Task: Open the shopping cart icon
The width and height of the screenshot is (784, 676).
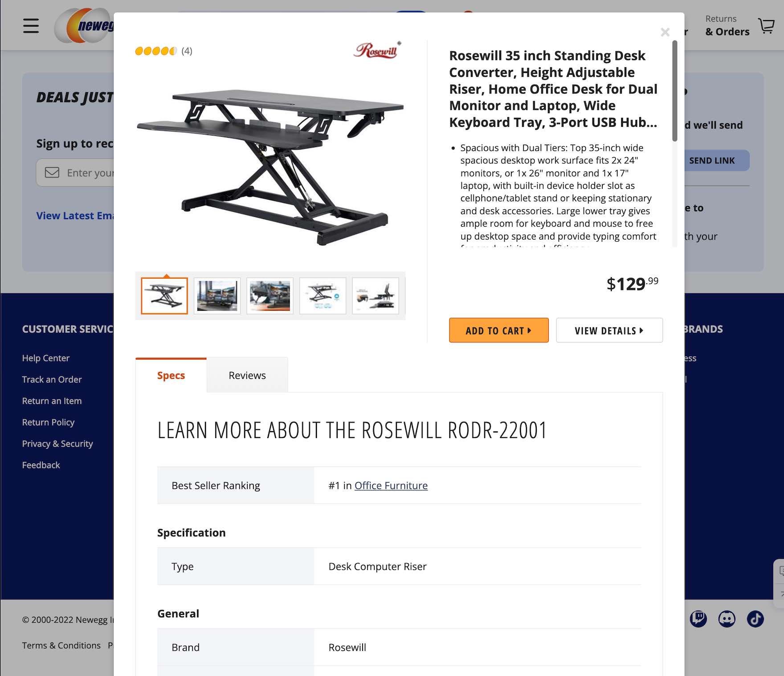Action: (766, 26)
